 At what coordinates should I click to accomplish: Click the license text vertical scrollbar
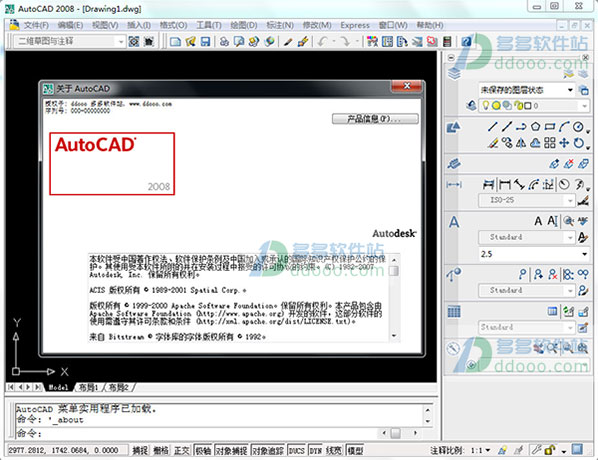coord(394,298)
